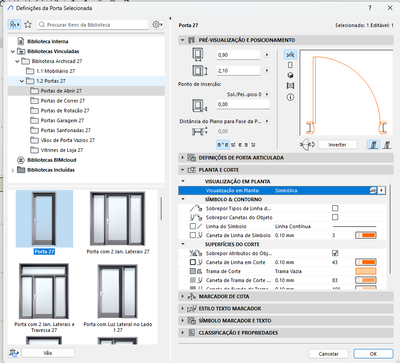Click Procurar Itens da Biblioteca search field
This screenshot has height=363, width=400.
click(93, 25)
